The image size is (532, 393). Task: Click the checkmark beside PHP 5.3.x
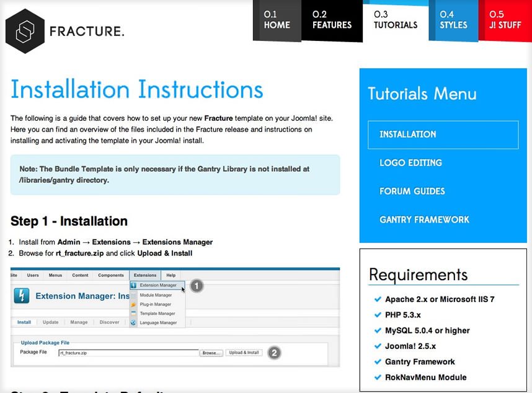point(377,315)
